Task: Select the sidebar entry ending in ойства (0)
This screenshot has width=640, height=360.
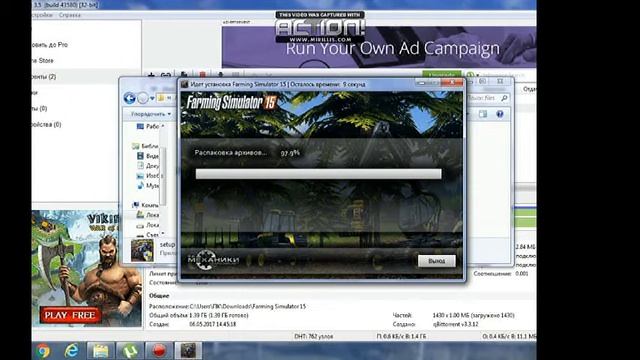Action: click(47, 124)
